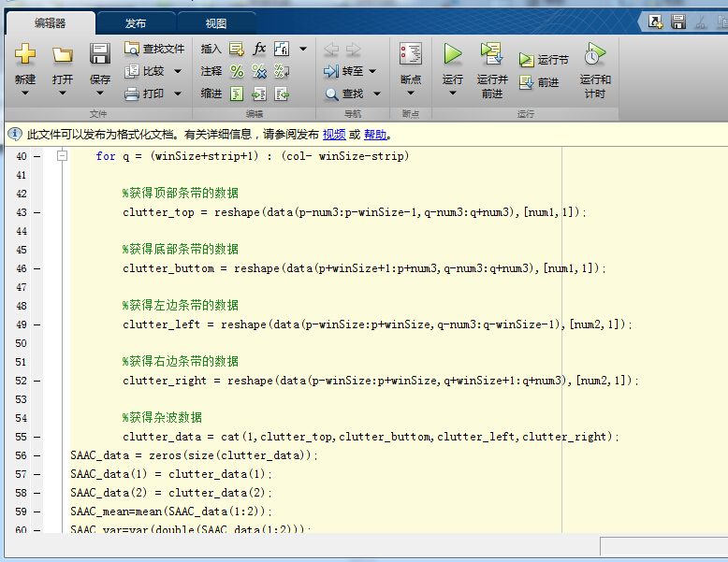Click the Save (保存) floppy disk icon
Screen dimensions: 728x562
[100, 54]
